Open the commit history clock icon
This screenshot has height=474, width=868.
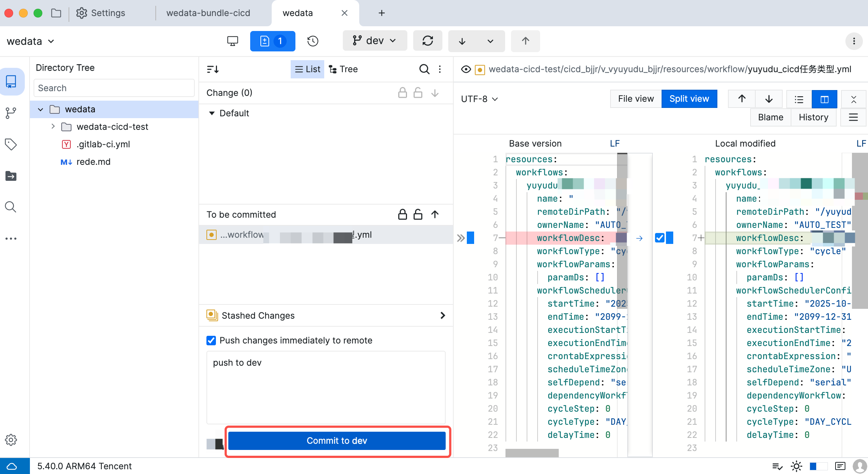click(x=313, y=41)
